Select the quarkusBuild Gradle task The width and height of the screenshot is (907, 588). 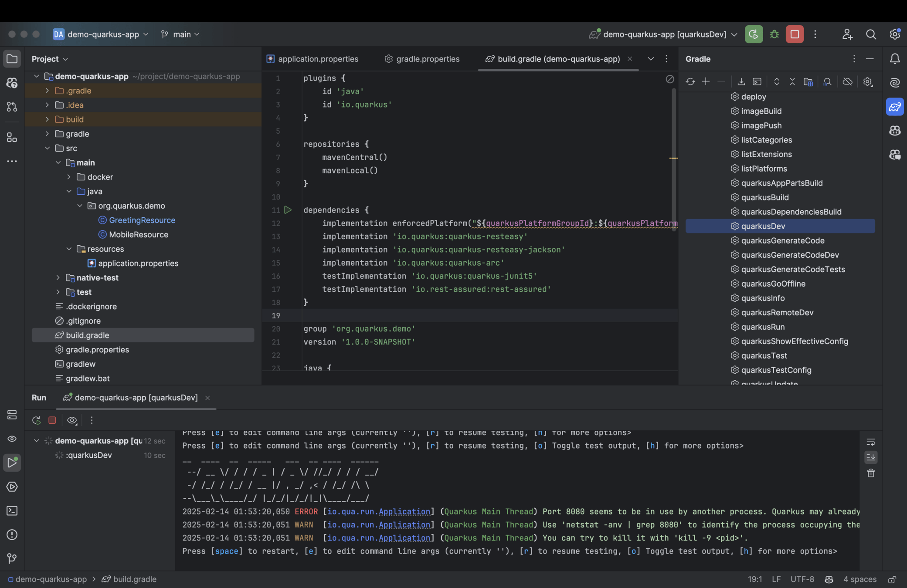[764, 197]
